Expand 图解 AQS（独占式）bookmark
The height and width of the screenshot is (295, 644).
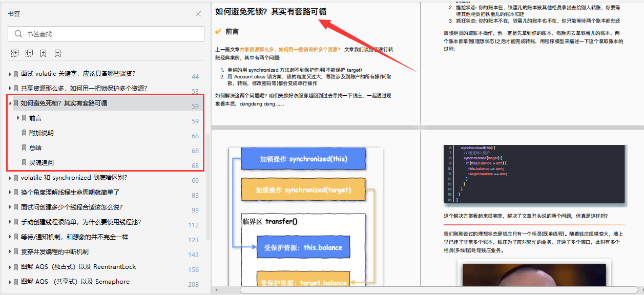click(x=10, y=267)
